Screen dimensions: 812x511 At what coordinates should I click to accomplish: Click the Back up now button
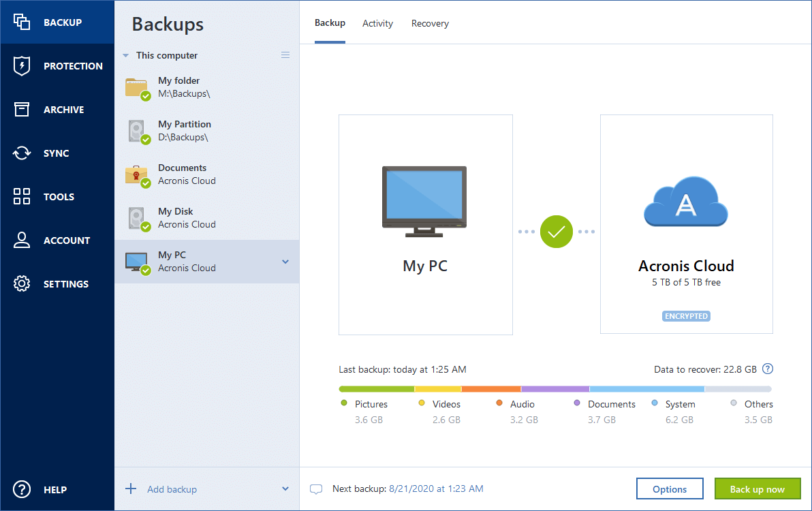coord(758,489)
